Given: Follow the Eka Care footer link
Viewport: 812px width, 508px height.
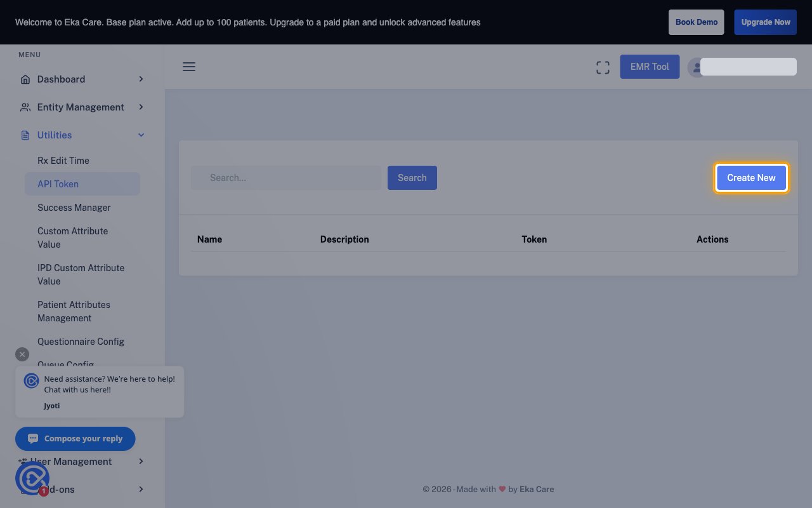Looking at the screenshot, I should pyautogui.click(x=537, y=489).
